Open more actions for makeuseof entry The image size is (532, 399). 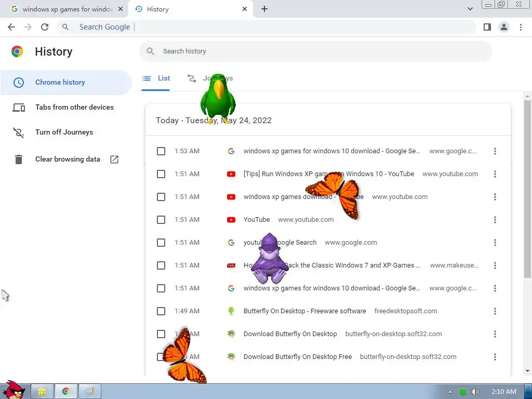495,265
